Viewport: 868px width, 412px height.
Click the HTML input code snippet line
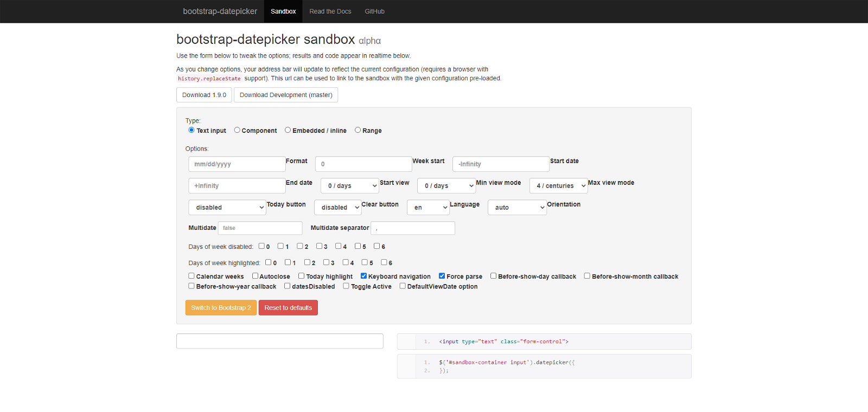coord(504,342)
